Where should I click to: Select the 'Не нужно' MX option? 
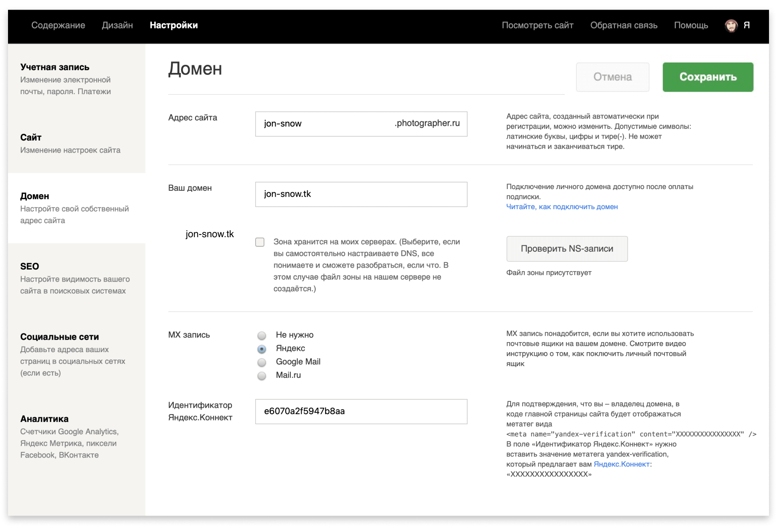click(262, 335)
